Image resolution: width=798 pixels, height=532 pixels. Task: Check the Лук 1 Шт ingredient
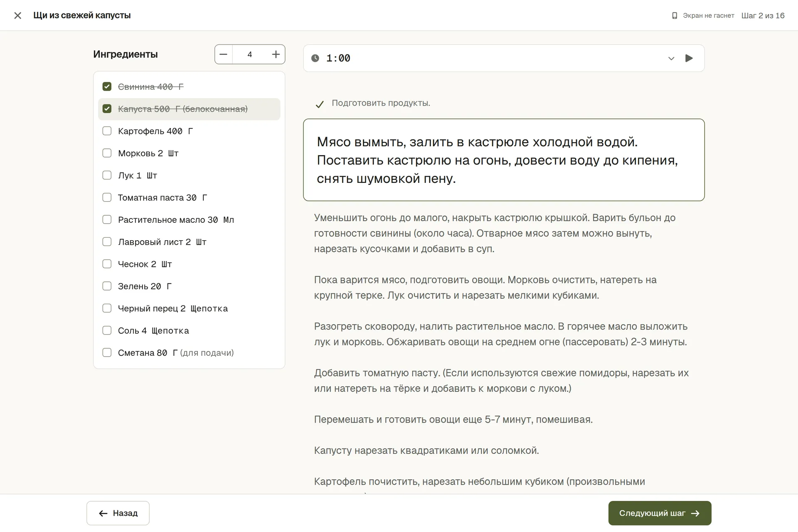(107, 175)
